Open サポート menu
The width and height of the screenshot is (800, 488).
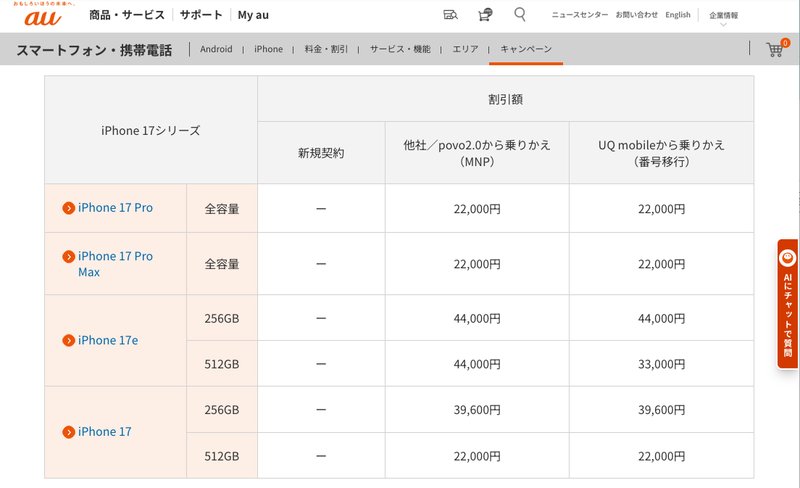point(201,15)
